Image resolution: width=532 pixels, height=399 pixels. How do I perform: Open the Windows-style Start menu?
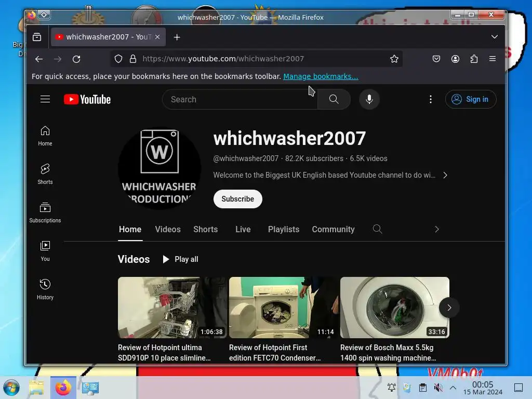[11, 388]
